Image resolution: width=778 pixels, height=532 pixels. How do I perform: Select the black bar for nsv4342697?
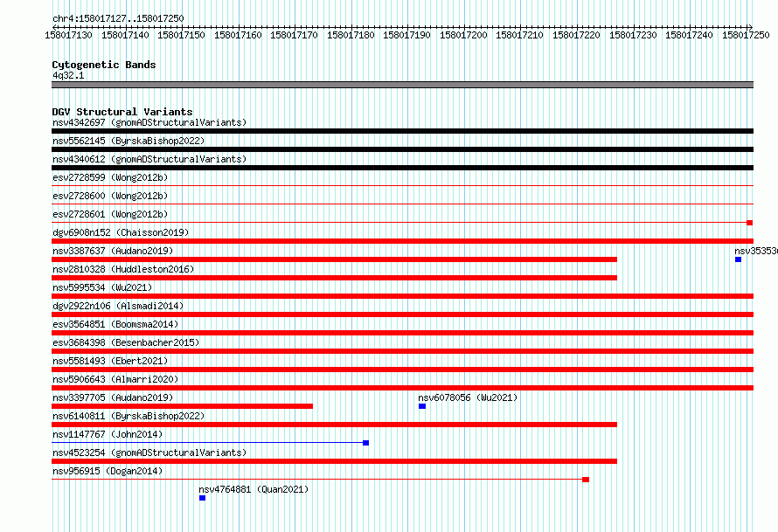[x=402, y=131]
